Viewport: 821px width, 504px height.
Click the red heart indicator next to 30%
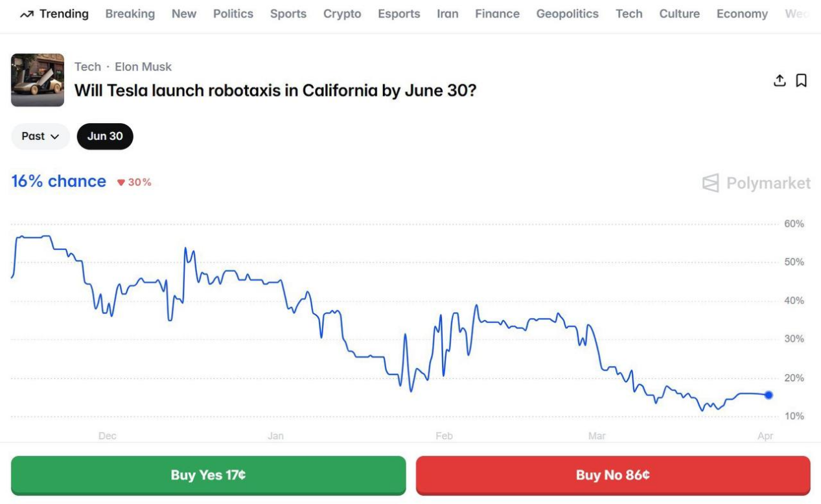click(x=122, y=182)
